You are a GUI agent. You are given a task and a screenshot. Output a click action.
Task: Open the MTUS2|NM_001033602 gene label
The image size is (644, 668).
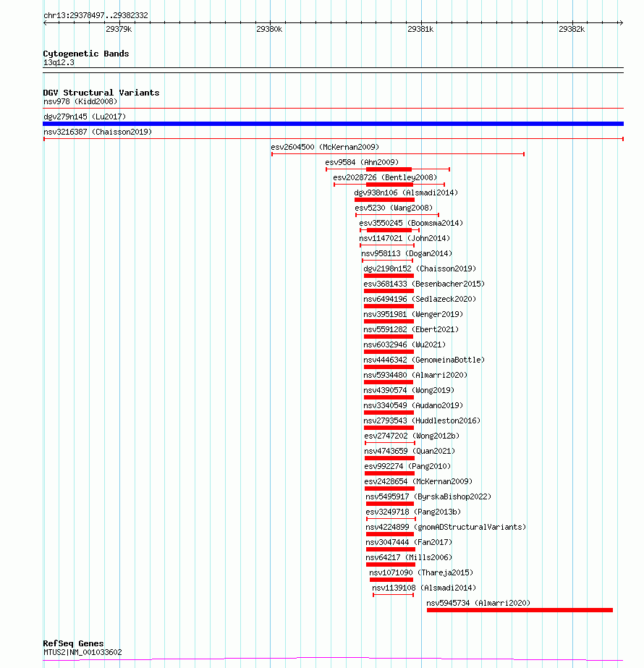coord(82,652)
